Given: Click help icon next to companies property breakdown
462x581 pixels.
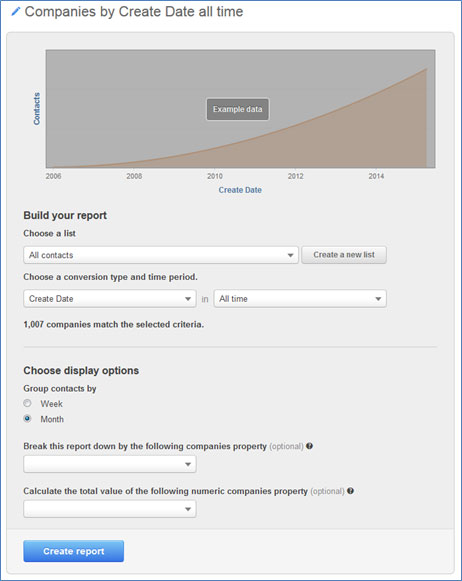Looking at the screenshot, I should pyautogui.click(x=309, y=446).
